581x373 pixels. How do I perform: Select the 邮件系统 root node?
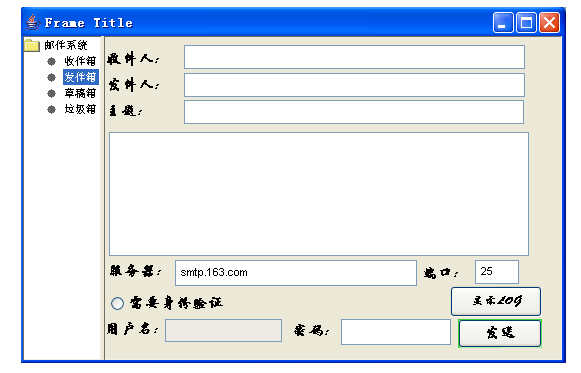pos(66,45)
